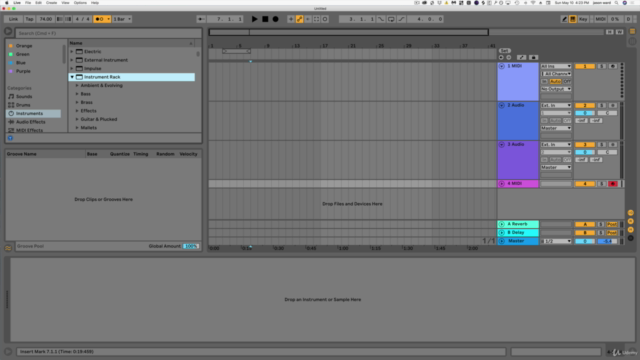Click the Tap tempo button
640x360 pixels.
[x=29, y=19]
